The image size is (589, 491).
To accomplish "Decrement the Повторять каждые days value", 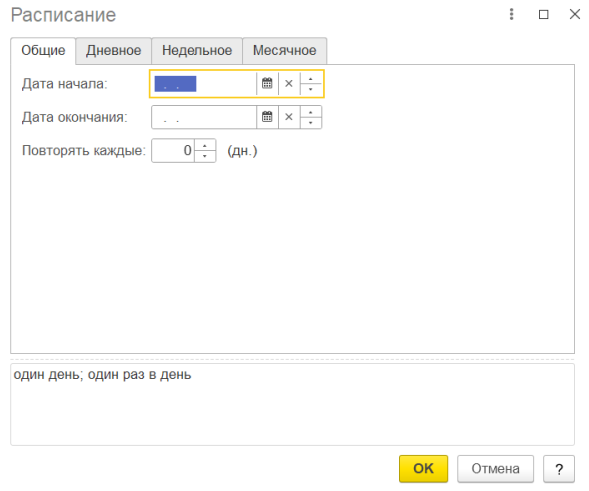I will 205,156.
